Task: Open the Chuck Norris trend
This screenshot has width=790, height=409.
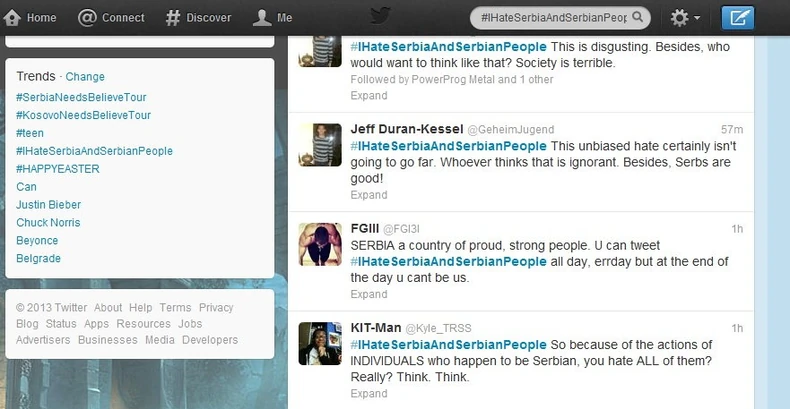Action: [48, 223]
